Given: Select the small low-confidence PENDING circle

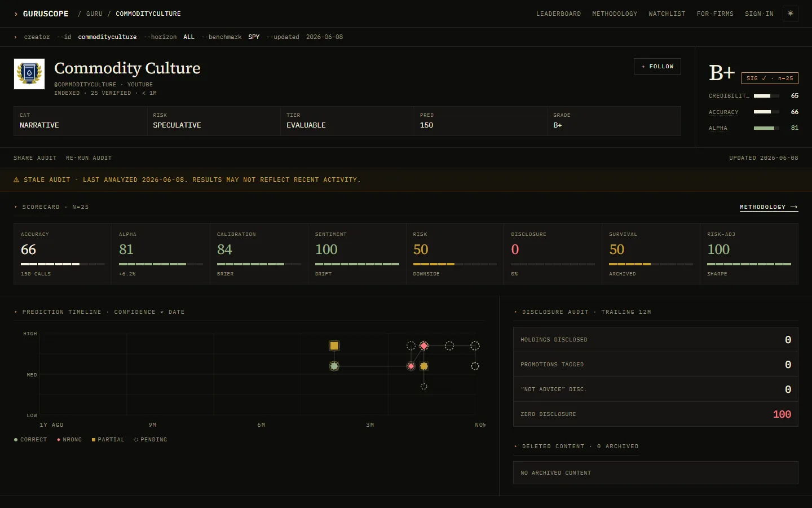Looking at the screenshot, I should (424, 387).
